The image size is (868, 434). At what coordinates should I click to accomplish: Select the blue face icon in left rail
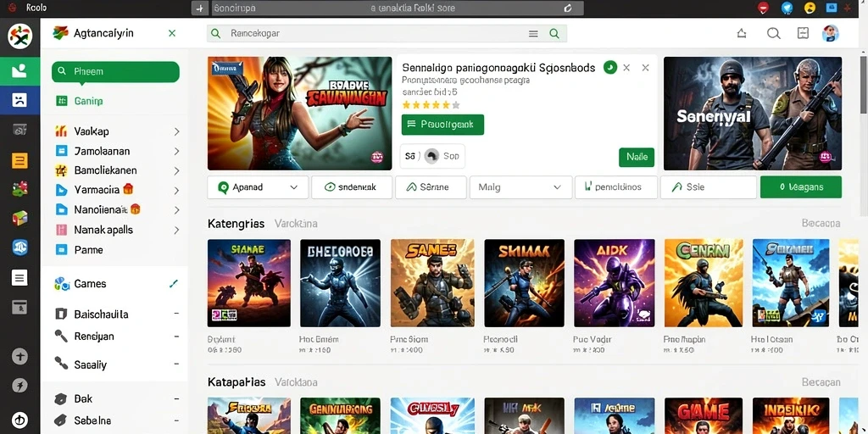click(x=20, y=100)
